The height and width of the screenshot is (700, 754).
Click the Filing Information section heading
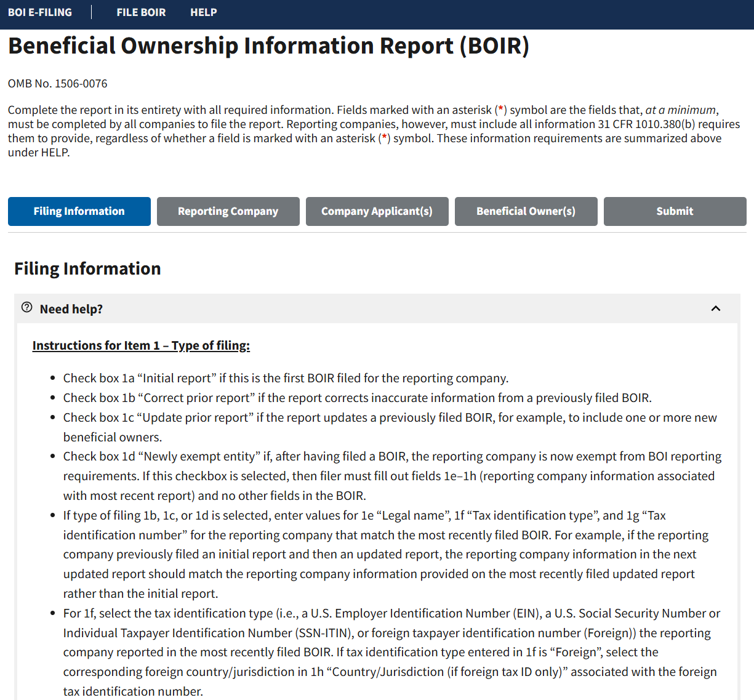coord(87,268)
